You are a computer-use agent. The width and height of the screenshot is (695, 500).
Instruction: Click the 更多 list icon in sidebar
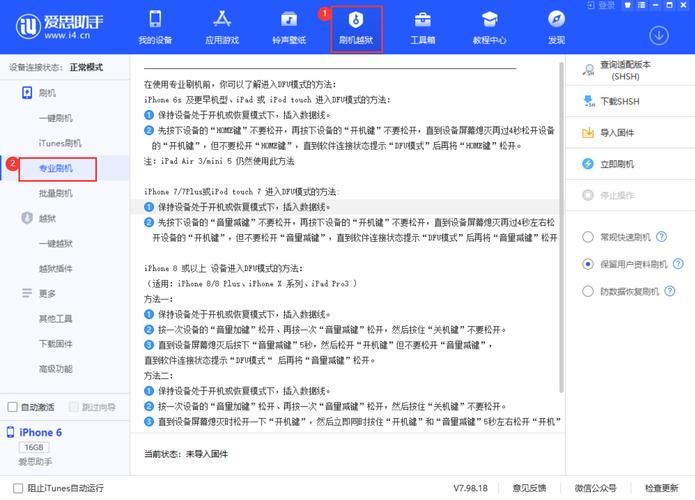pos(27,293)
